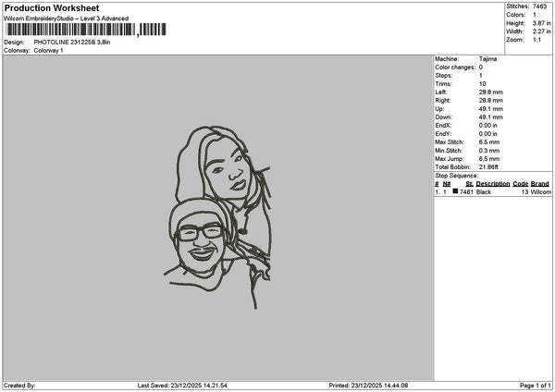Click the Up value '49.1 mm'
The width and height of the screenshot is (555, 392).
point(491,109)
